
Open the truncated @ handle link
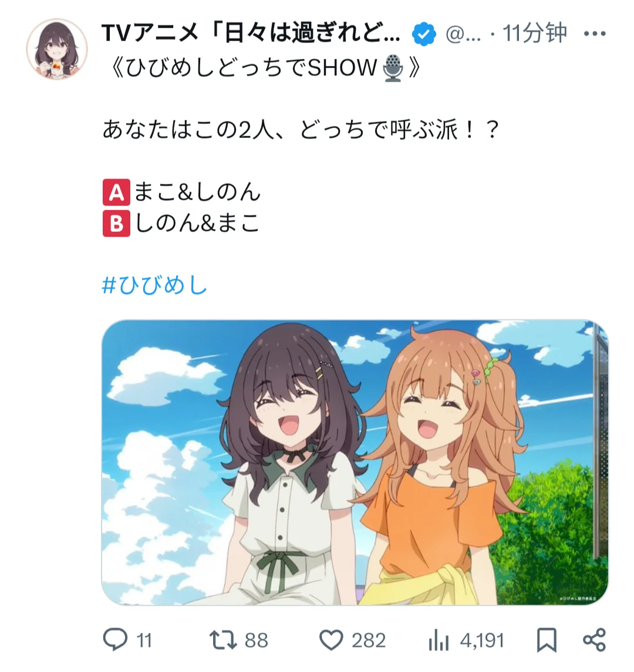click(463, 33)
